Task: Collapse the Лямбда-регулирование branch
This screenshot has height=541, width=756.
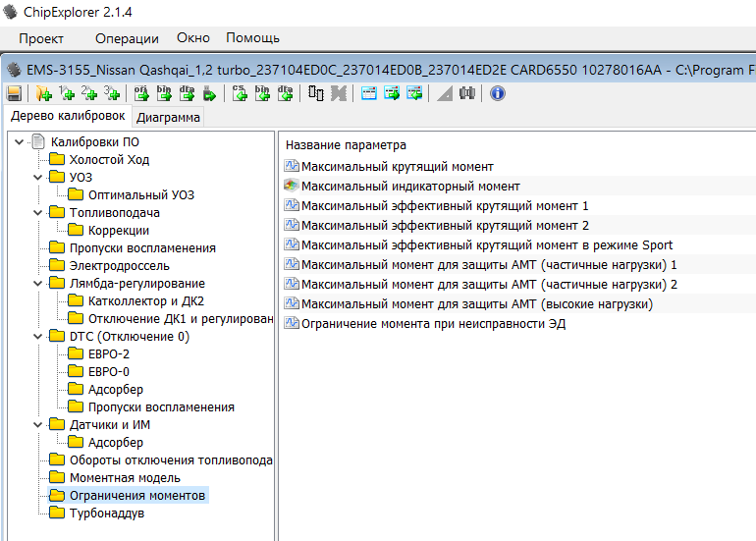Action: (38, 284)
